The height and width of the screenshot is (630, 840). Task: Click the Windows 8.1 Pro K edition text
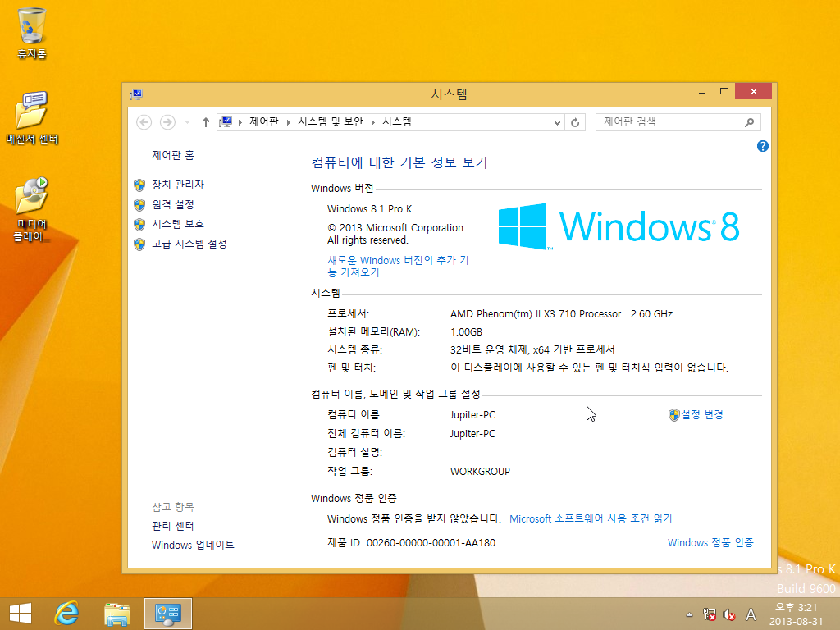click(370, 208)
